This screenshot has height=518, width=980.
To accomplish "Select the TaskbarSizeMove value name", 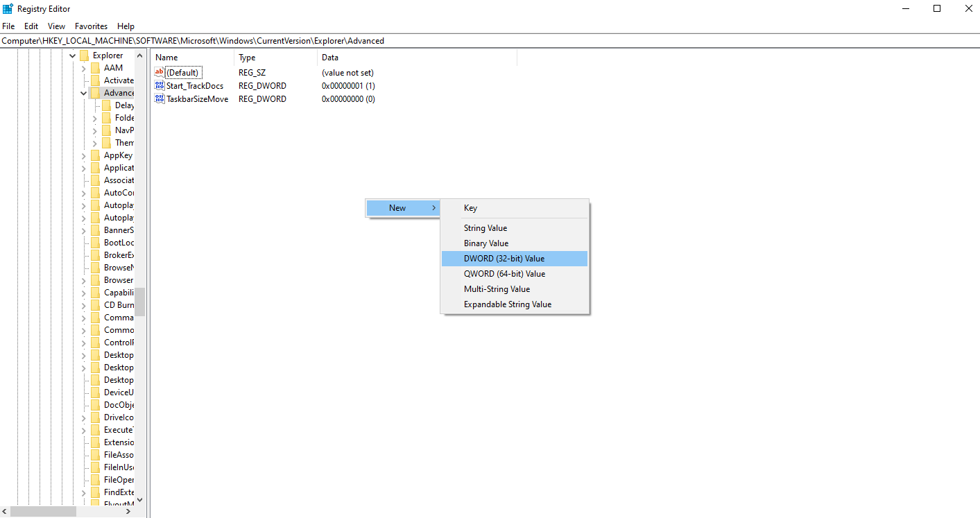I will point(198,99).
